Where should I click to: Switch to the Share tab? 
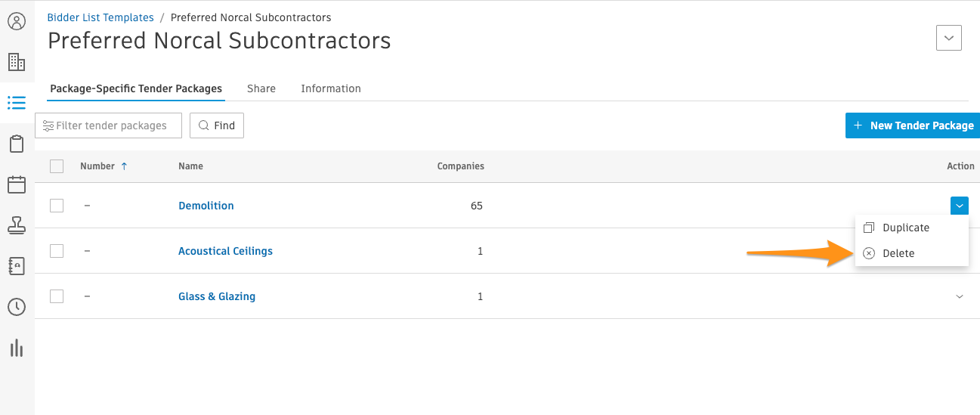click(261, 88)
